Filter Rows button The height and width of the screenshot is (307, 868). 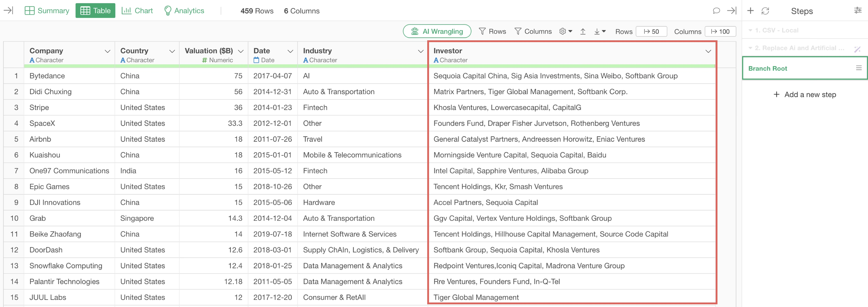click(x=492, y=31)
